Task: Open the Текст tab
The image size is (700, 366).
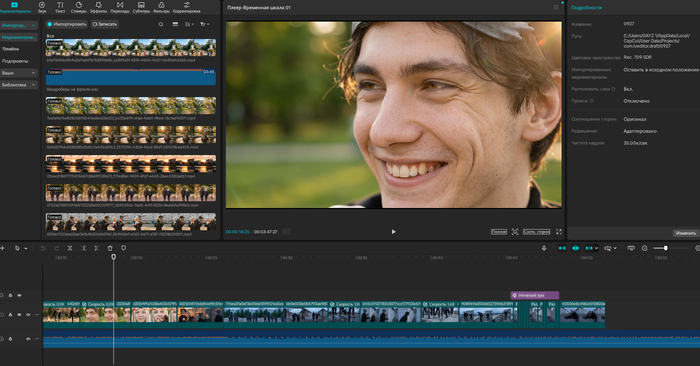Action: (60, 7)
